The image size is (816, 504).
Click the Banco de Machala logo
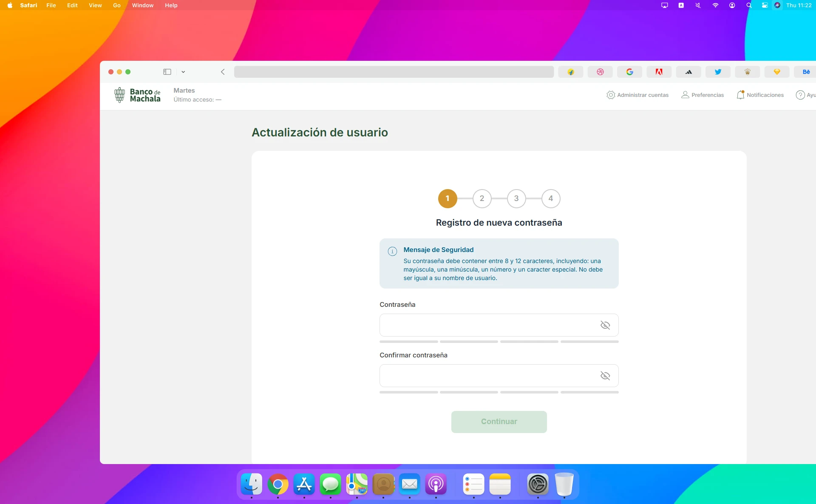[137, 95]
